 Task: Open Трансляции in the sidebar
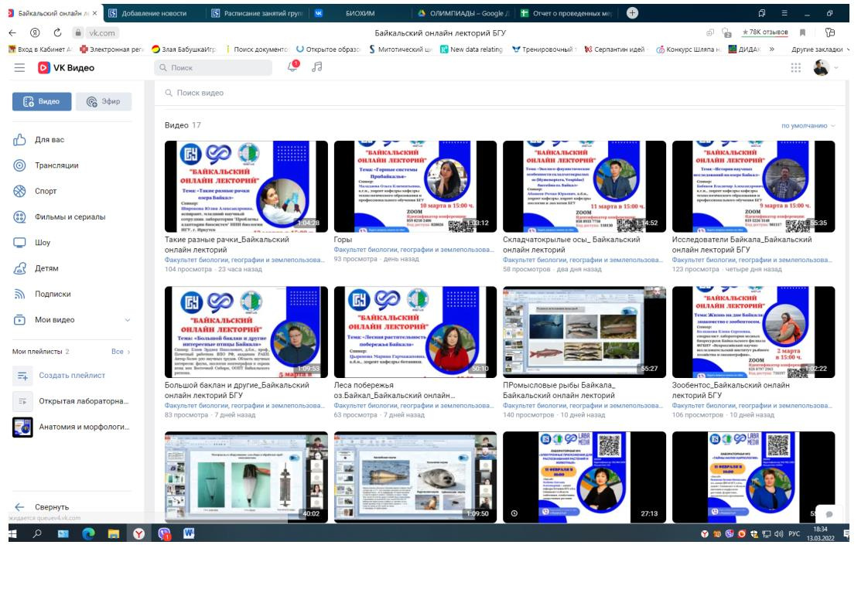(x=56, y=165)
